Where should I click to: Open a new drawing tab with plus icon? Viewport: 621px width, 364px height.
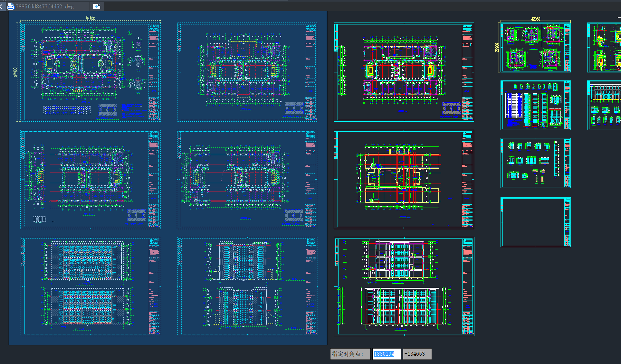tap(96, 6)
